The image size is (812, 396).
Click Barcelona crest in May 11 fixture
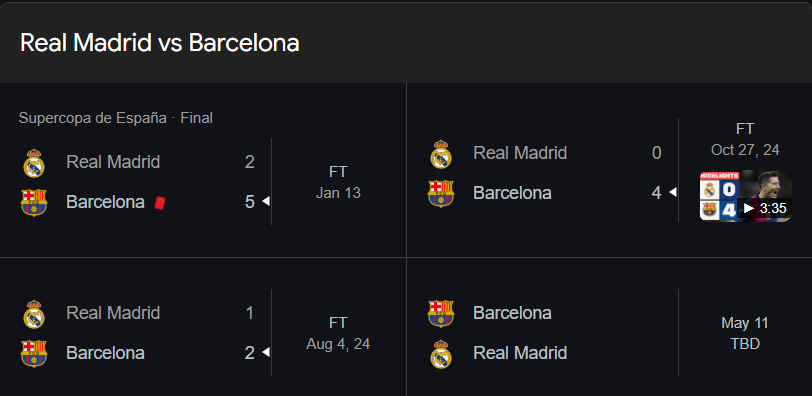(441, 314)
